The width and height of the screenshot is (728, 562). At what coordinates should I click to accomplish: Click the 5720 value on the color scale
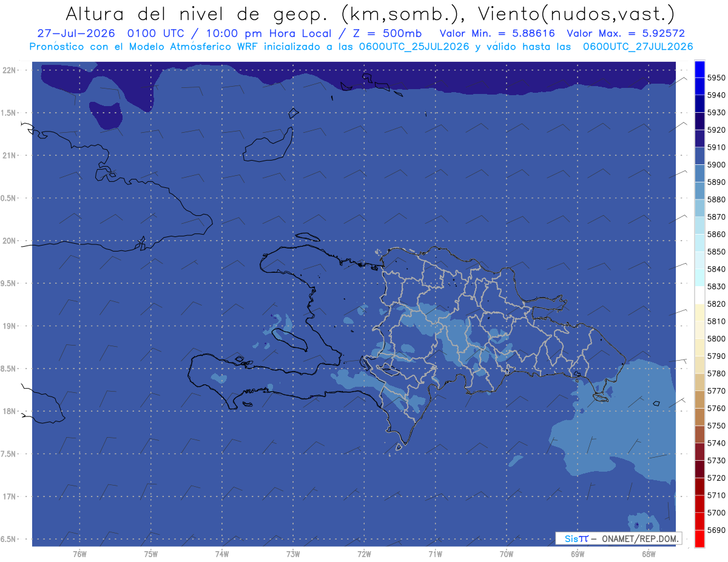[716, 478]
